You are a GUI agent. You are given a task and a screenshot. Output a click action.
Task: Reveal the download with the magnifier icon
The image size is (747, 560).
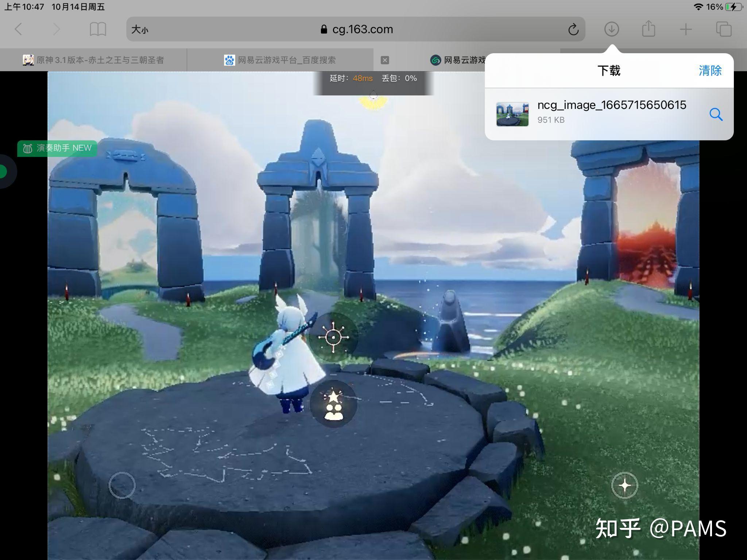tap(716, 114)
